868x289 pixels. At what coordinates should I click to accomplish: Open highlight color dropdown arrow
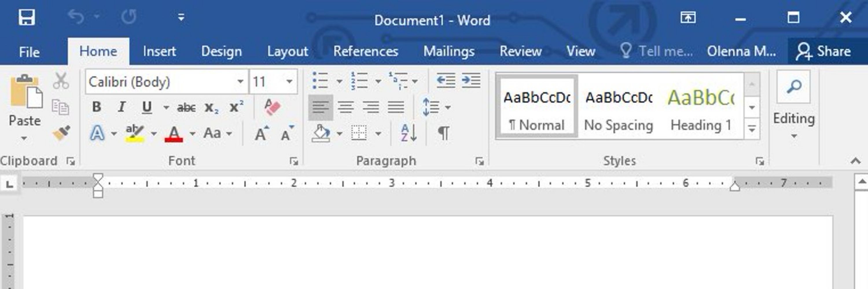154,134
